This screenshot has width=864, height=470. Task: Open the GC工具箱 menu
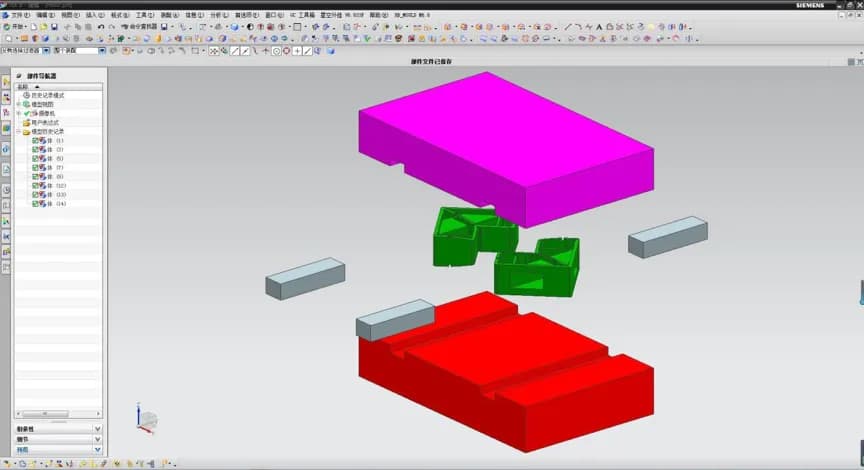[303, 15]
